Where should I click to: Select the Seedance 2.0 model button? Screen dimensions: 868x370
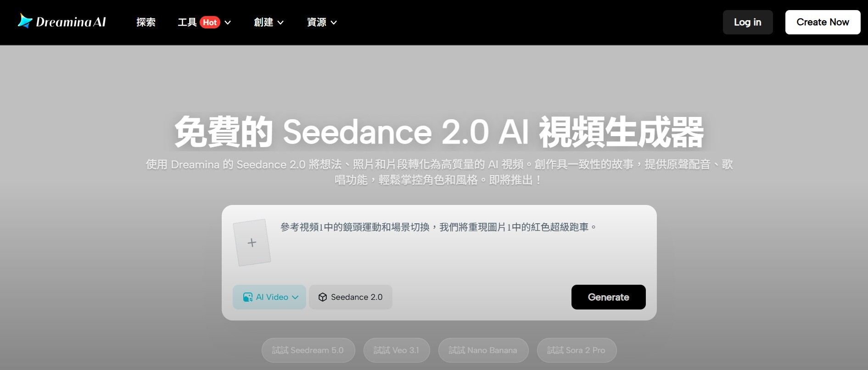[x=351, y=297]
